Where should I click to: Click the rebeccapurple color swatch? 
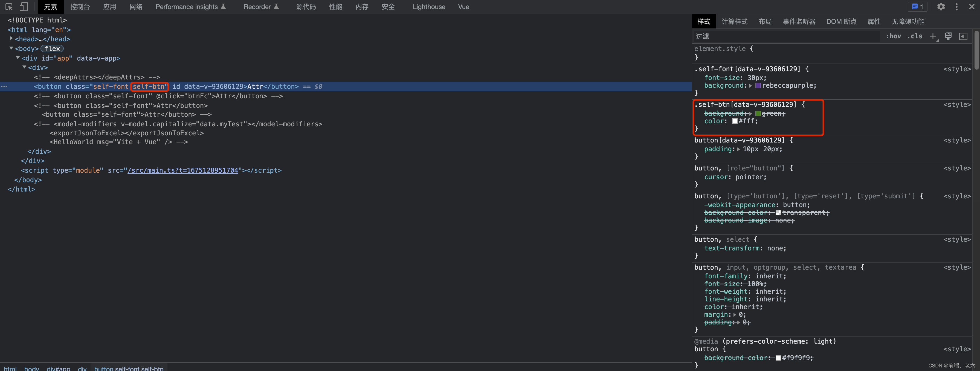pyautogui.click(x=758, y=86)
